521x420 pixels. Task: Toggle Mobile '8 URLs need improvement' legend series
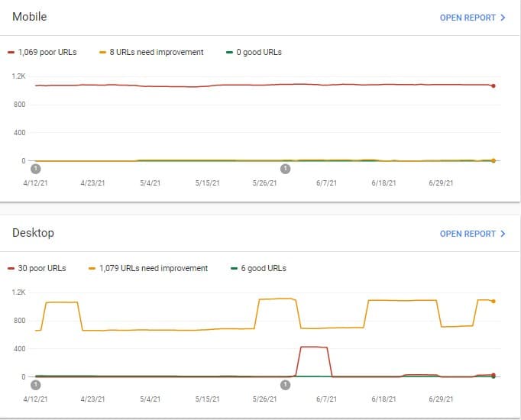(156, 52)
